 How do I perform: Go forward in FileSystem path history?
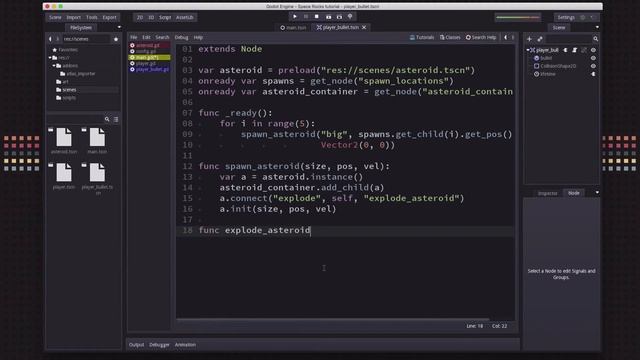(x=58, y=39)
